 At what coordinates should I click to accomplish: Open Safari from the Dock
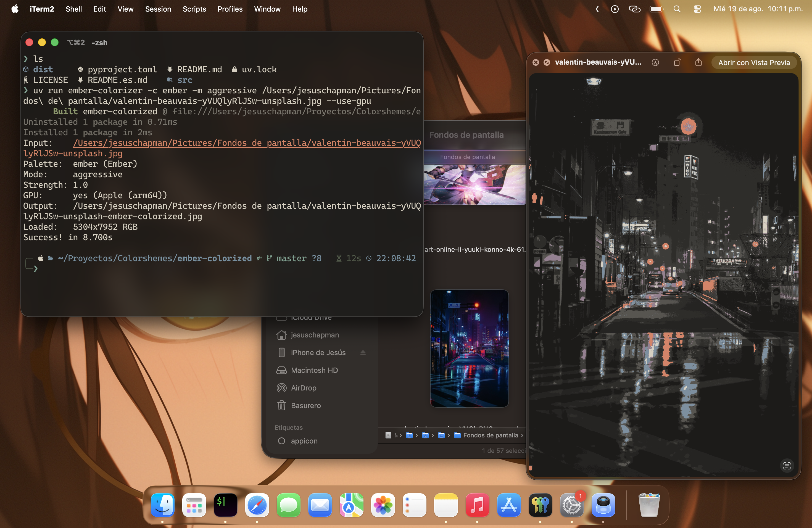(x=257, y=505)
